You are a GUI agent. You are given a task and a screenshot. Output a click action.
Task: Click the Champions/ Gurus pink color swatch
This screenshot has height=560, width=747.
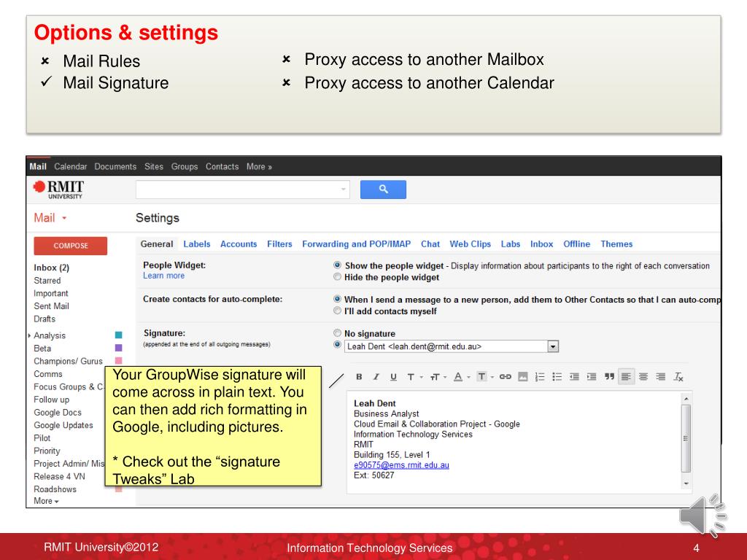[119, 361]
